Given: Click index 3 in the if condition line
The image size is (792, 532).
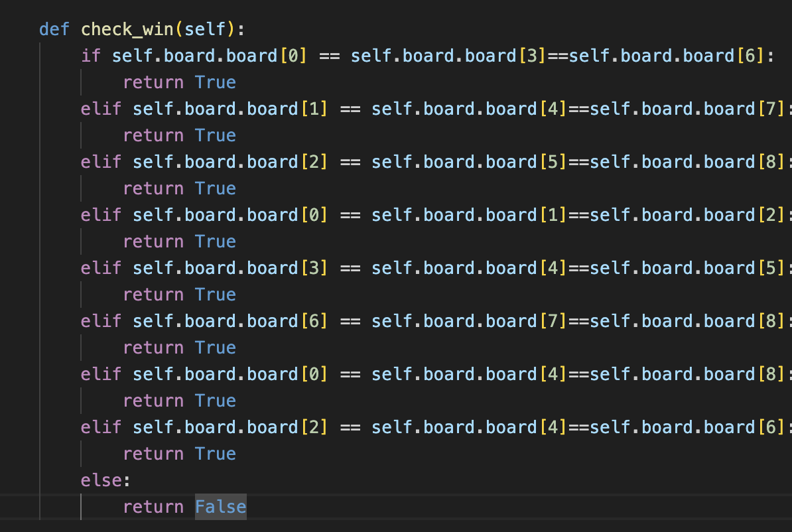Looking at the screenshot, I should point(532,56).
